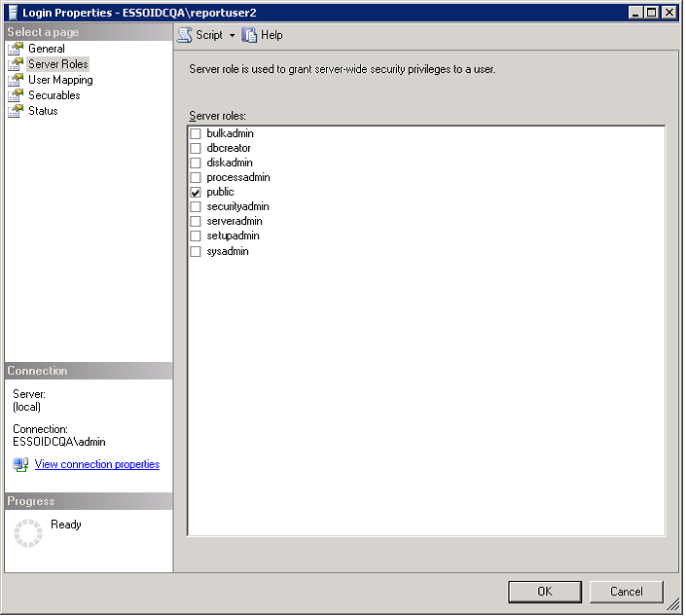Image resolution: width=686 pixels, height=616 pixels.
Task: Dismiss the dialog with Cancel
Action: point(627,592)
